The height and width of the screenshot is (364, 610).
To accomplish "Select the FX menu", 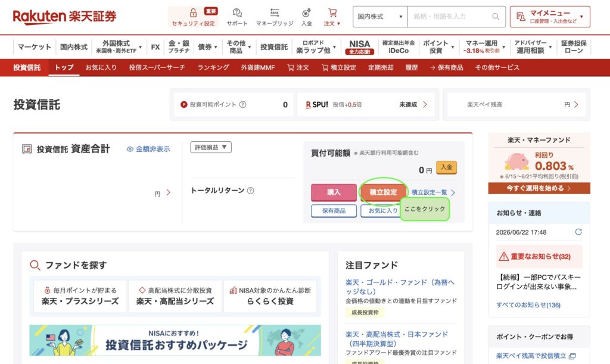I will pos(155,46).
